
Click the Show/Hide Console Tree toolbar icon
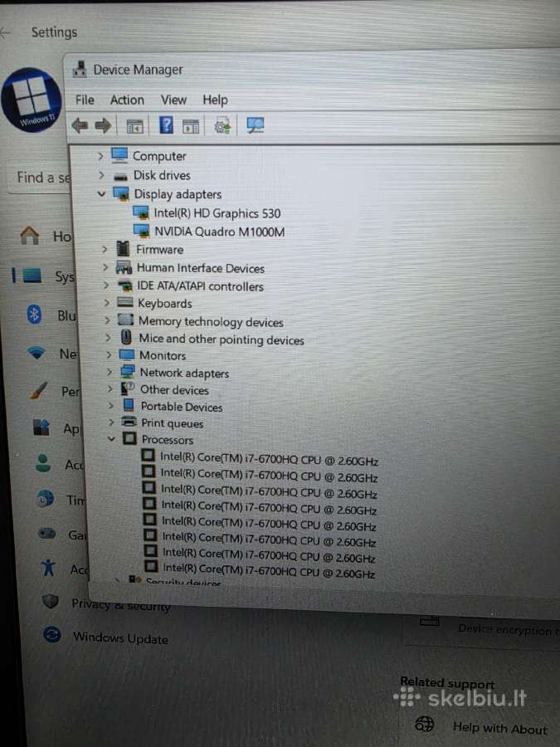[x=134, y=127]
